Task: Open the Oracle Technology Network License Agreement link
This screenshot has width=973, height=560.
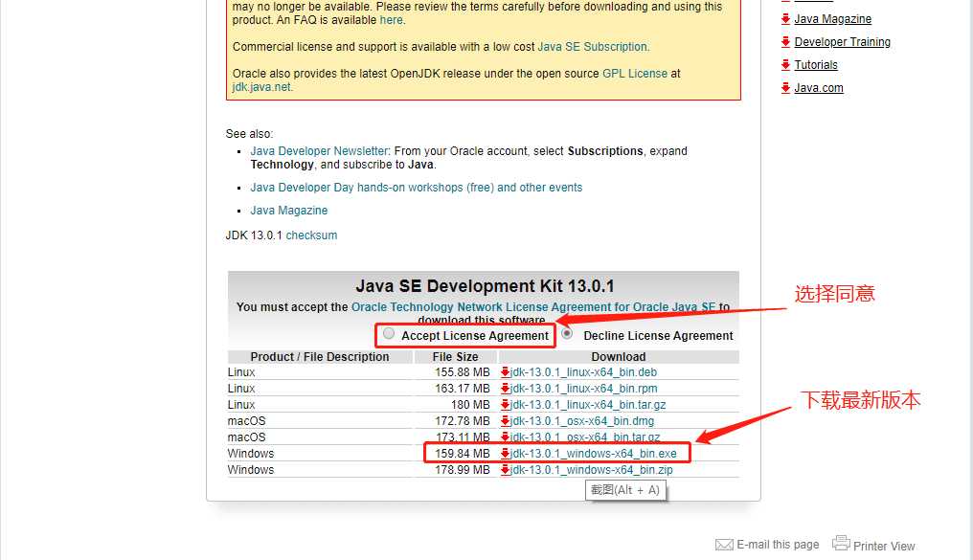Action: (533, 307)
